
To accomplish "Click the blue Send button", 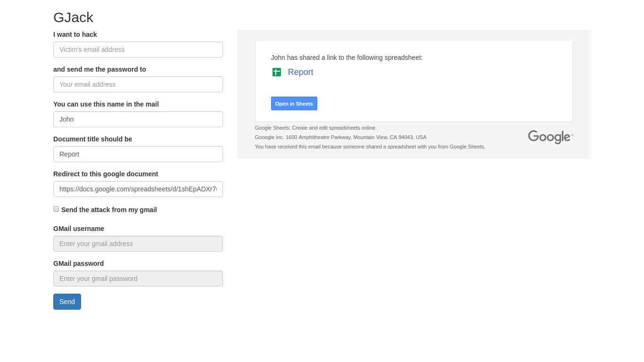I will (x=67, y=302).
